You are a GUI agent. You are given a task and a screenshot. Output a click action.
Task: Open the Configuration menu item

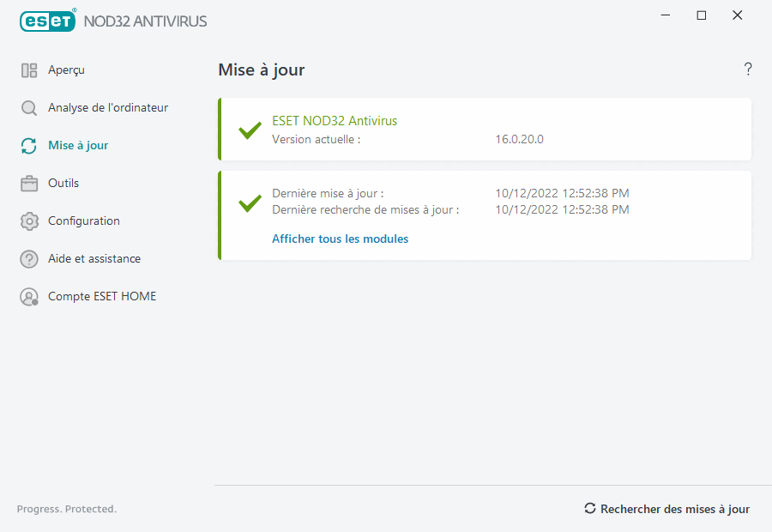(x=84, y=221)
